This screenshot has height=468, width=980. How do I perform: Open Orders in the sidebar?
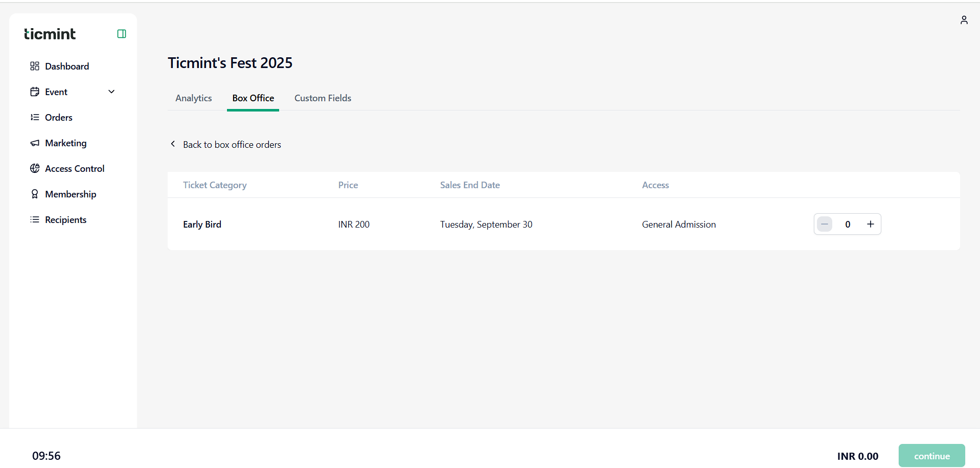[59, 117]
